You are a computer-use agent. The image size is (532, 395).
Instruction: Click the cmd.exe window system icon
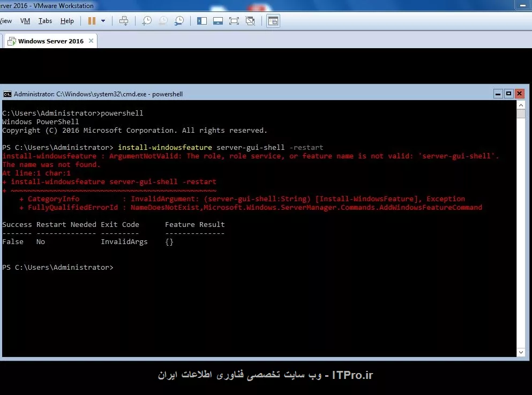[8, 94]
